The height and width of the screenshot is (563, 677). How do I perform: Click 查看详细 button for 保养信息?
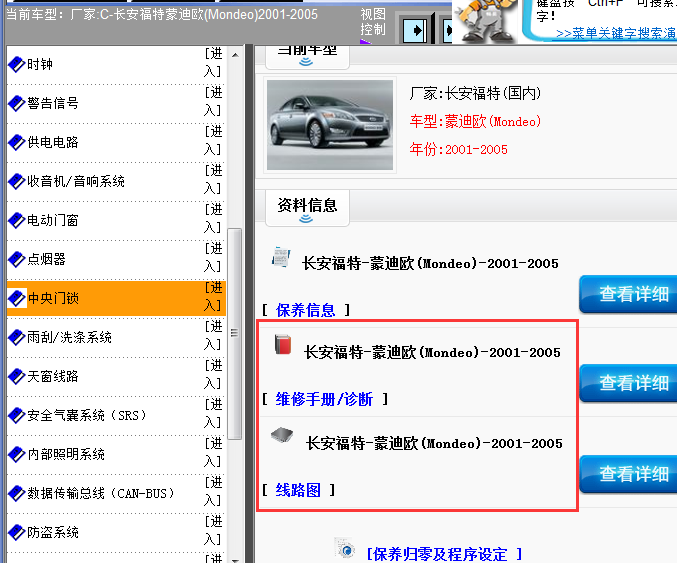(x=628, y=294)
